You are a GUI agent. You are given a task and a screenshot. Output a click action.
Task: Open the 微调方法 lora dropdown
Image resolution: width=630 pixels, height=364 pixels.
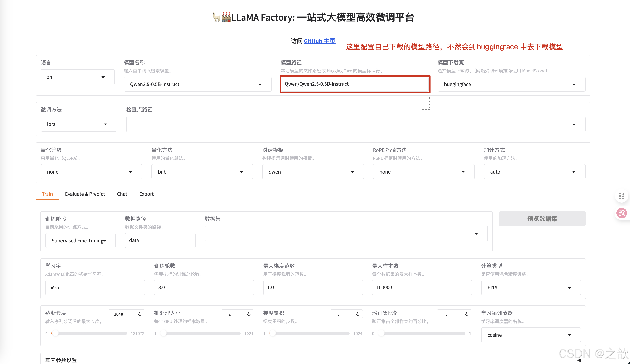point(79,124)
